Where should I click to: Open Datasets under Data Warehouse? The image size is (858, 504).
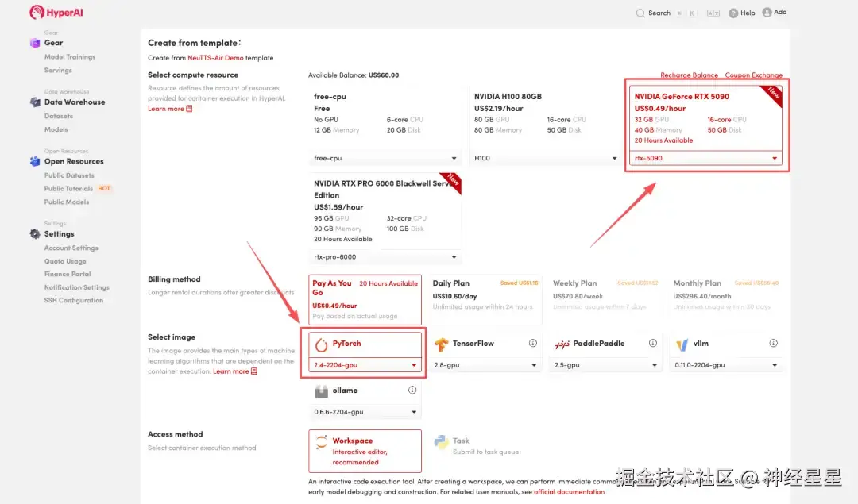(59, 117)
